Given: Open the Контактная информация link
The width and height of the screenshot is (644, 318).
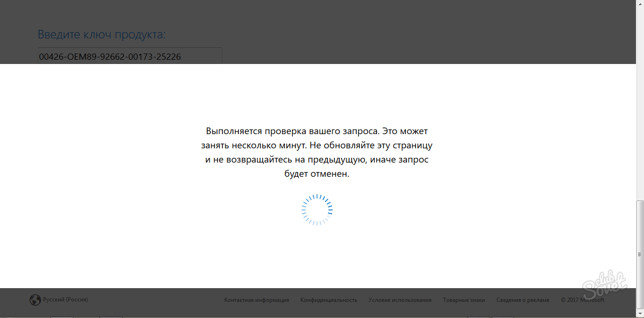Looking at the screenshot, I should click(x=256, y=300).
